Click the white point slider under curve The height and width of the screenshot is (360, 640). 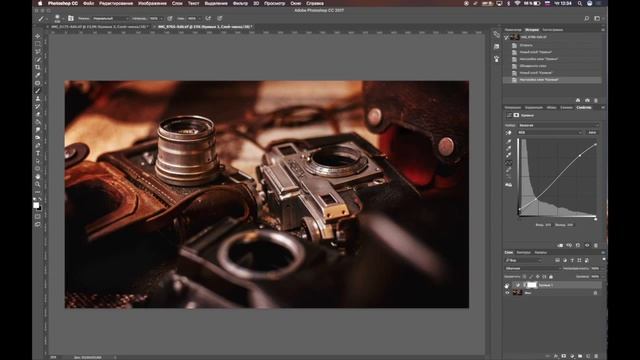(x=596, y=219)
